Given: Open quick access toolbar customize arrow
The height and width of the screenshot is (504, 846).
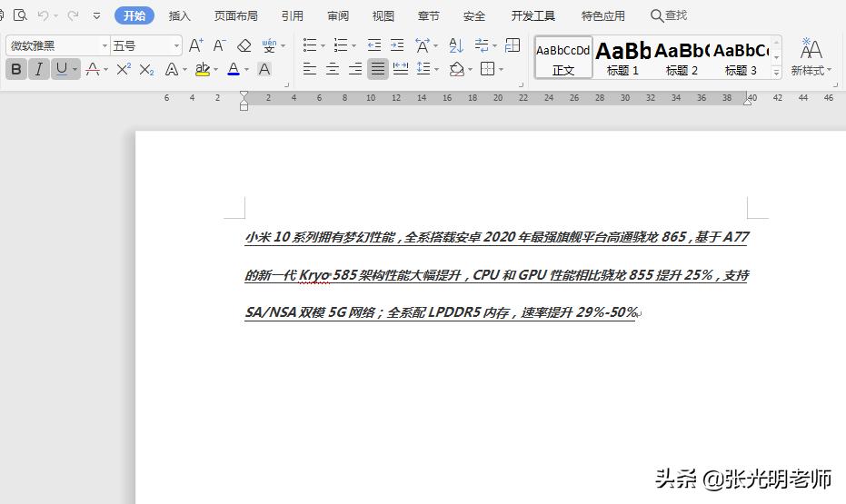Looking at the screenshot, I should pyautogui.click(x=96, y=16).
